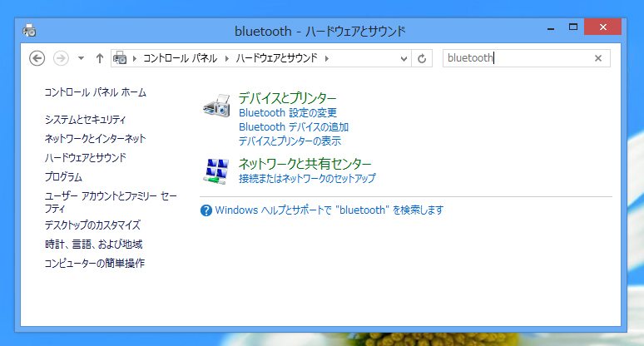
Task: Open デスクトップのカスタマイズ category
Action: pos(92,225)
